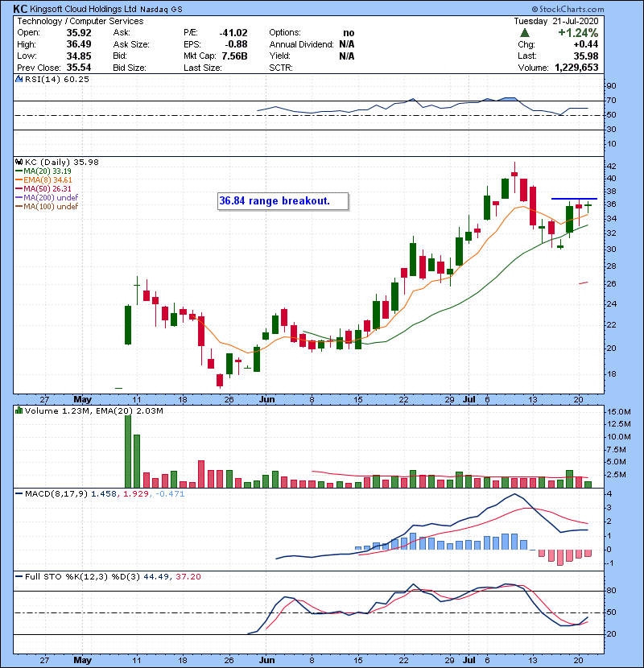Click the 'RSI(14) 60.25' label
Image resolution: width=644 pixels, height=668 pixels.
pyautogui.click(x=57, y=79)
